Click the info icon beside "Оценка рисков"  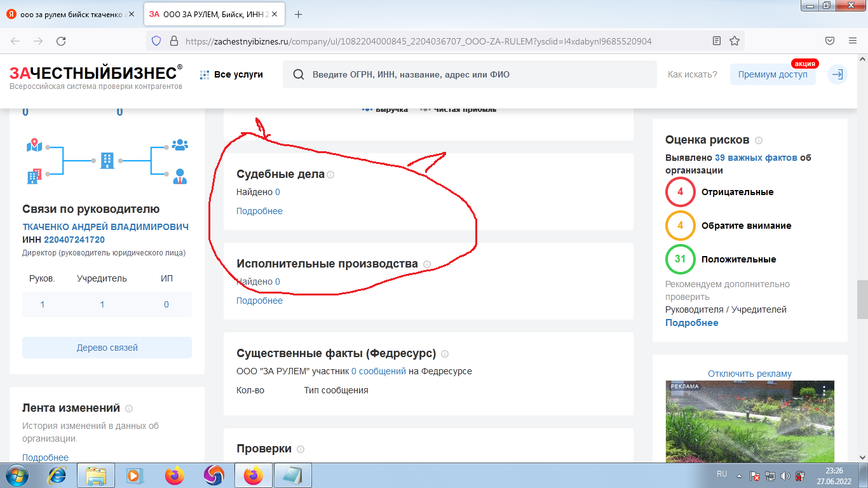pyautogui.click(x=759, y=140)
